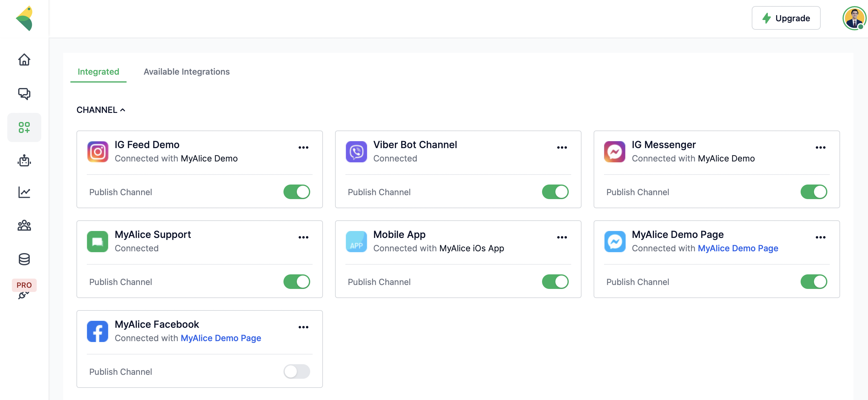The width and height of the screenshot is (868, 400).
Task: Open three-dot menu for MyAlice Support
Action: pos(303,237)
